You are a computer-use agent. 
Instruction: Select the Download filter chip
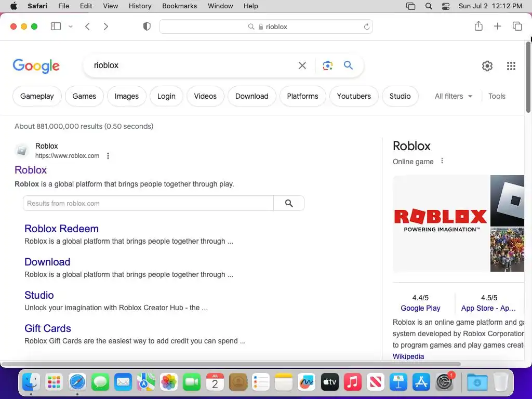pos(252,96)
